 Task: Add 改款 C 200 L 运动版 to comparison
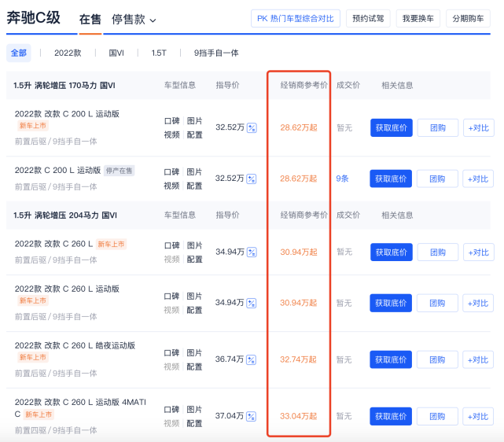click(479, 128)
